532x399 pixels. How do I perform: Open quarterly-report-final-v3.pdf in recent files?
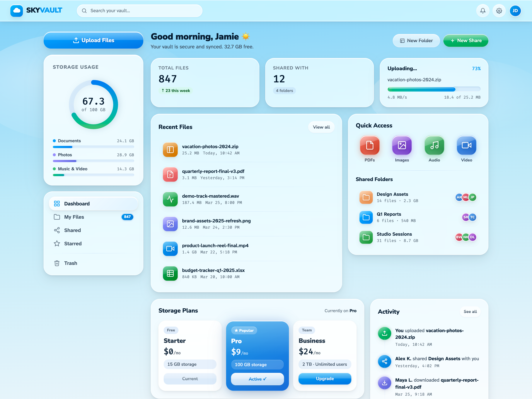pyautogui.click(x=213, y=171)
